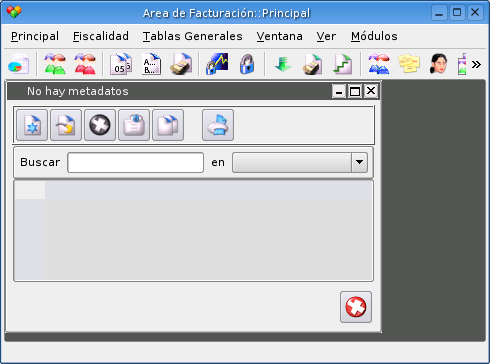490x364 pixels.
Task: Expand the toolbar overflow chevron
Action: pos(476,64)
